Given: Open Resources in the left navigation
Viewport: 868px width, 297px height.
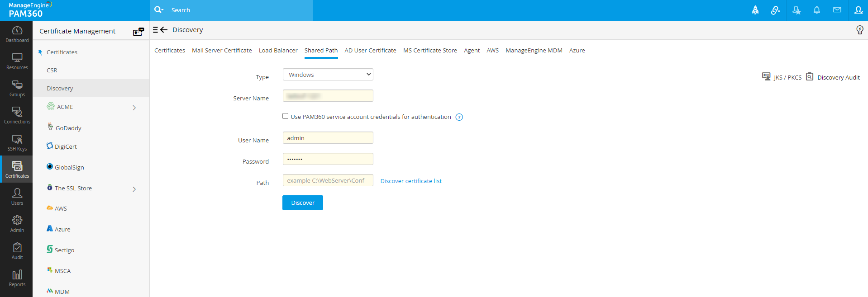Looking at the screenshot, I should tap(17, 61).
